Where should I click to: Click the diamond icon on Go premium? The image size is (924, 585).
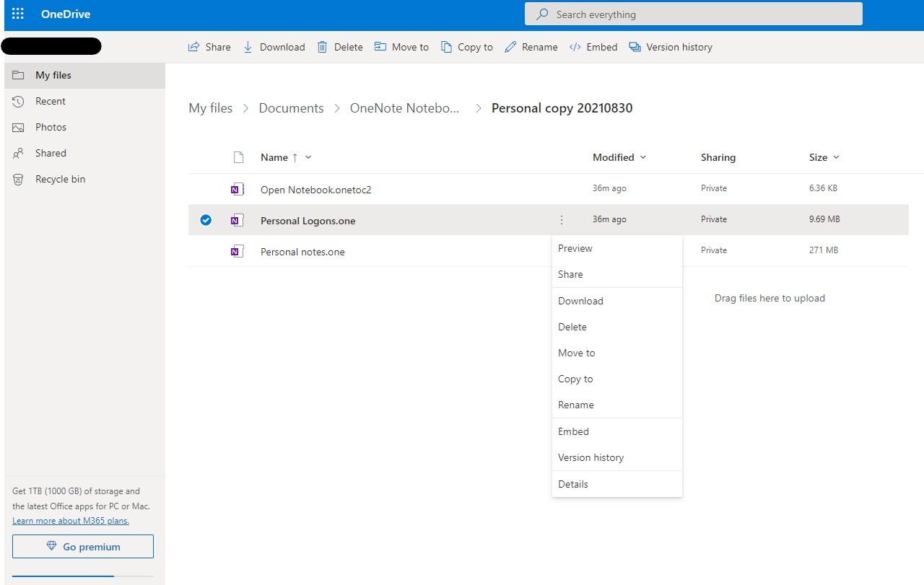point(51,547)
